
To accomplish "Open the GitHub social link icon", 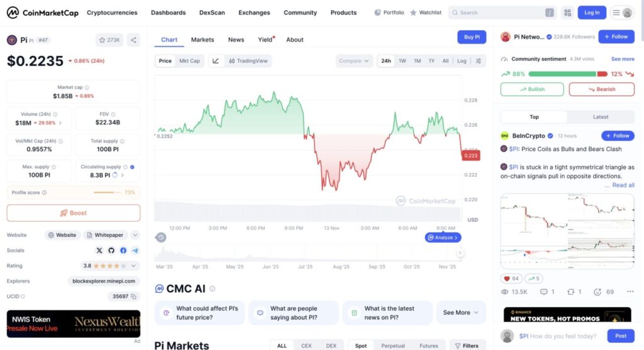I will (111, 251).
